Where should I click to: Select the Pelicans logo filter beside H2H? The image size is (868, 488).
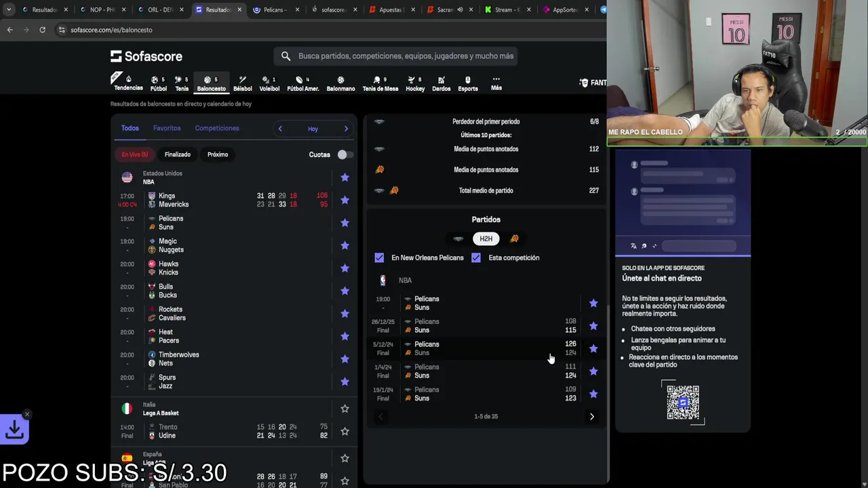click(458, 239)
